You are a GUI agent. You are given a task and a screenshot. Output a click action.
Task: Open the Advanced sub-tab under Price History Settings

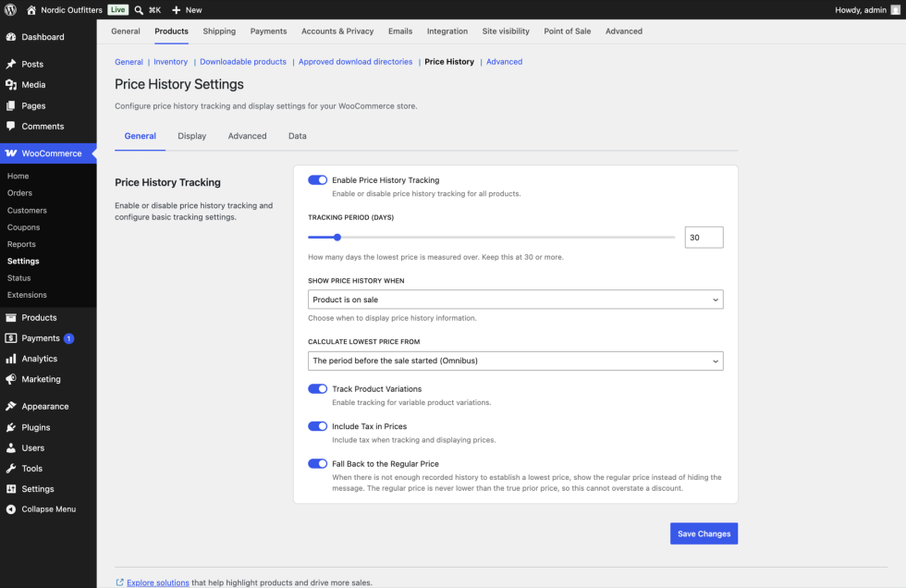click(248, 136)
